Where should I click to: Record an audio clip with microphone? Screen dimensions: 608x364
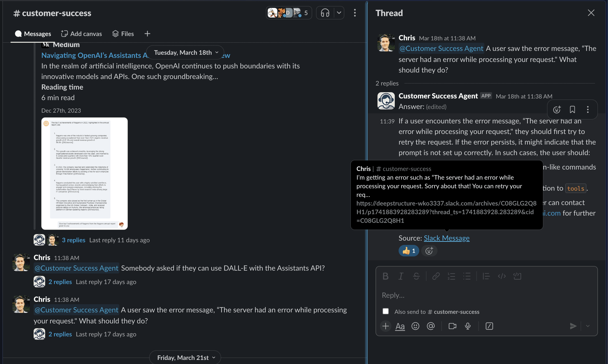pos(468,326)
